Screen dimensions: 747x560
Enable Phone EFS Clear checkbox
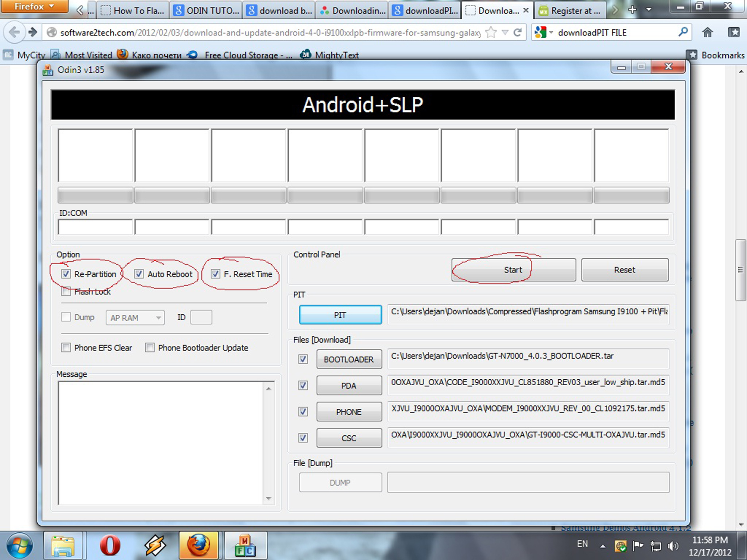pyautogui.click(x=66, y=348)
